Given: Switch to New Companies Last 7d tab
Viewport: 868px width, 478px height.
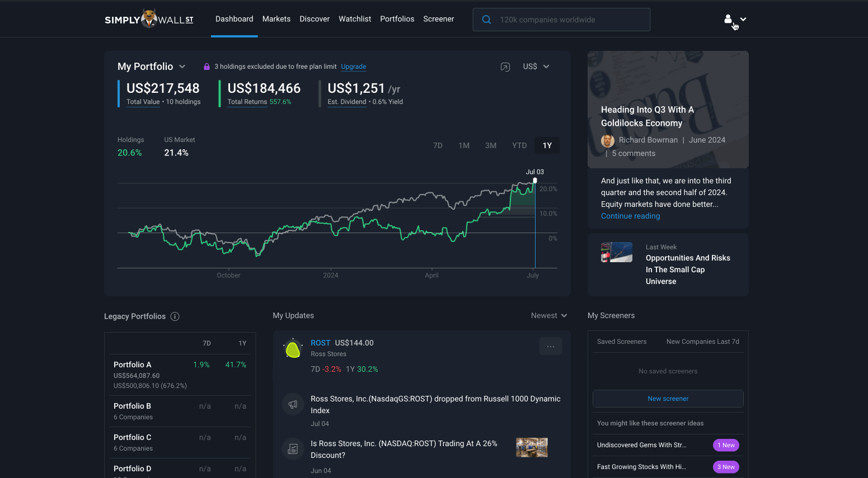Looking at the screenshot, I should tap(703, 342).
